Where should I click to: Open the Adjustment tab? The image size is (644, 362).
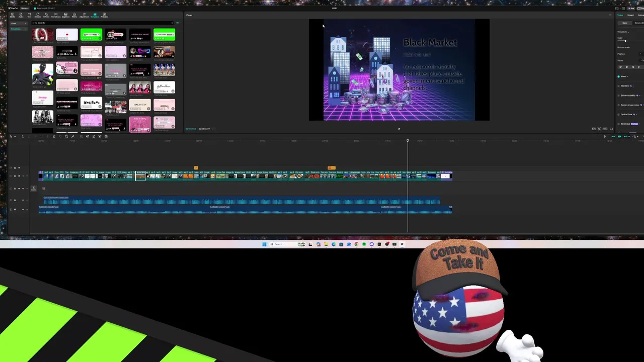click(x=85, y=15)
